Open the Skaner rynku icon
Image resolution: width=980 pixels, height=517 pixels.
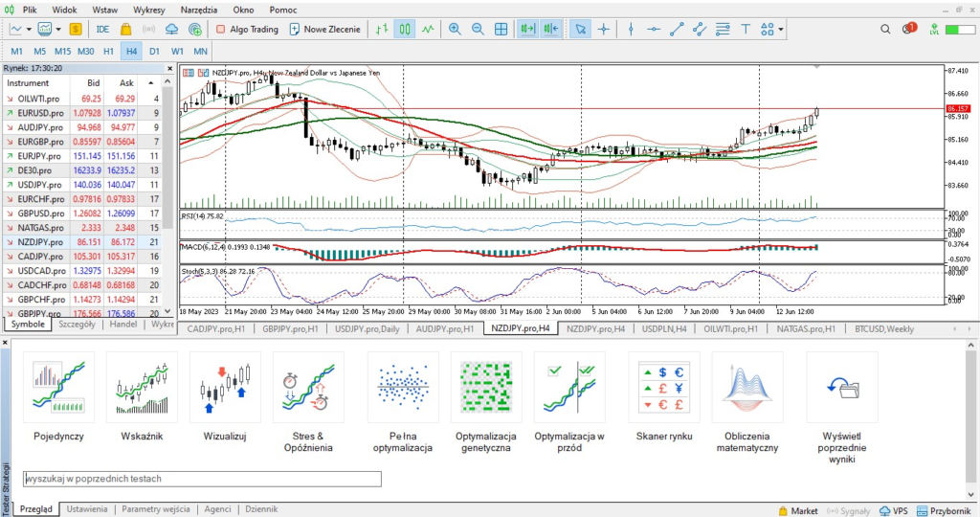click(663, 388)
